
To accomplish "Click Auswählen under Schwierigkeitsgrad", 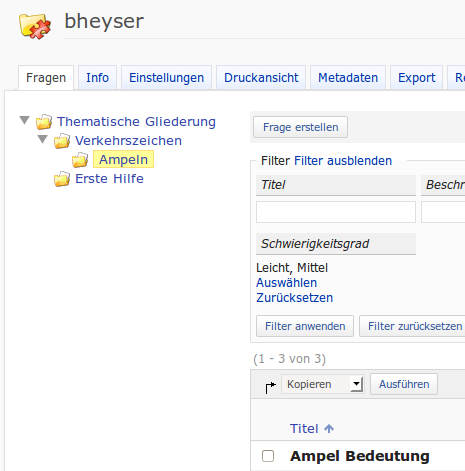I will [x=286, y=283].
